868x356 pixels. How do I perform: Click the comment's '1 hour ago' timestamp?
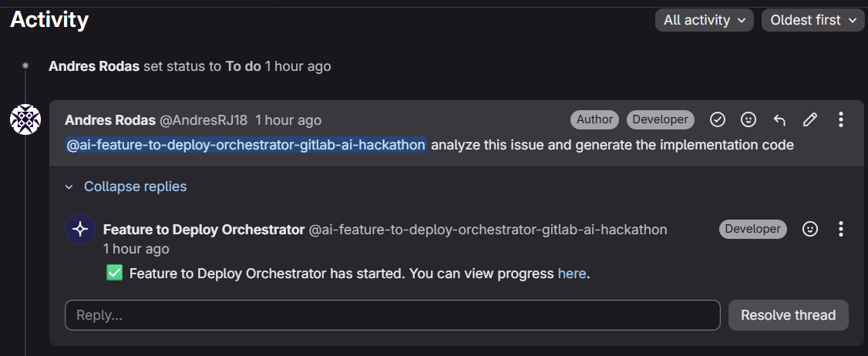(288, 120)
